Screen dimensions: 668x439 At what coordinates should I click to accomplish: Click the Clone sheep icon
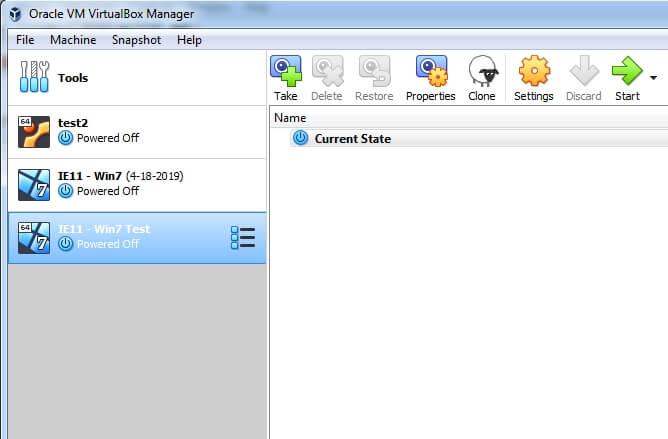pyautogui.click(x=483, y=71)
